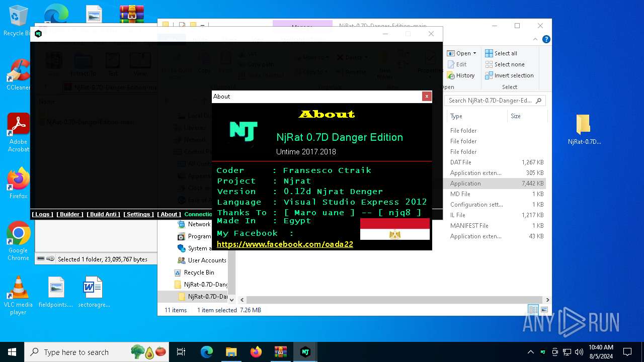Open Recycle Bin desktop icon
644x362 pixels.
(x=18, y=21)
